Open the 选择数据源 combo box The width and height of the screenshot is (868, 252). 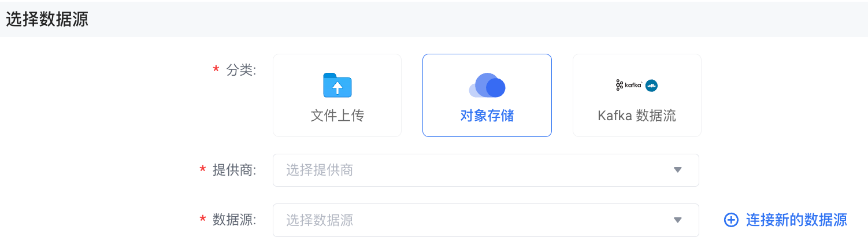pos(474,220)
